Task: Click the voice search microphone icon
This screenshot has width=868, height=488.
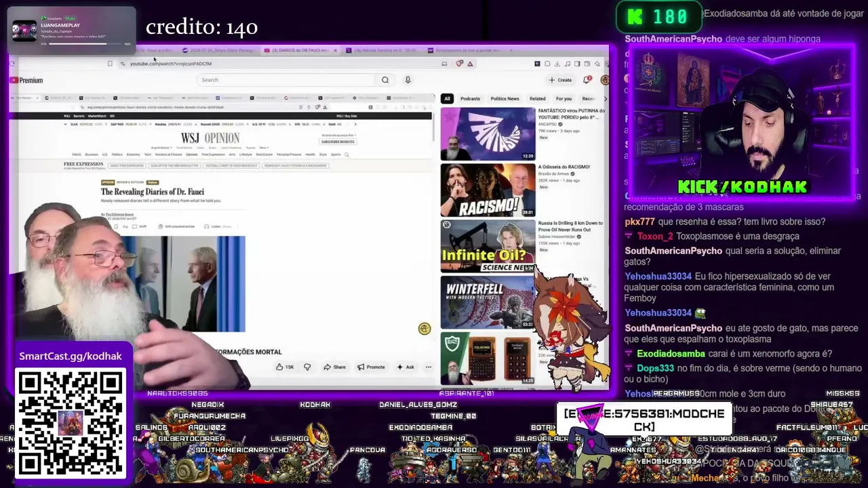Action: pyautogui.click(x=408, y=80)
